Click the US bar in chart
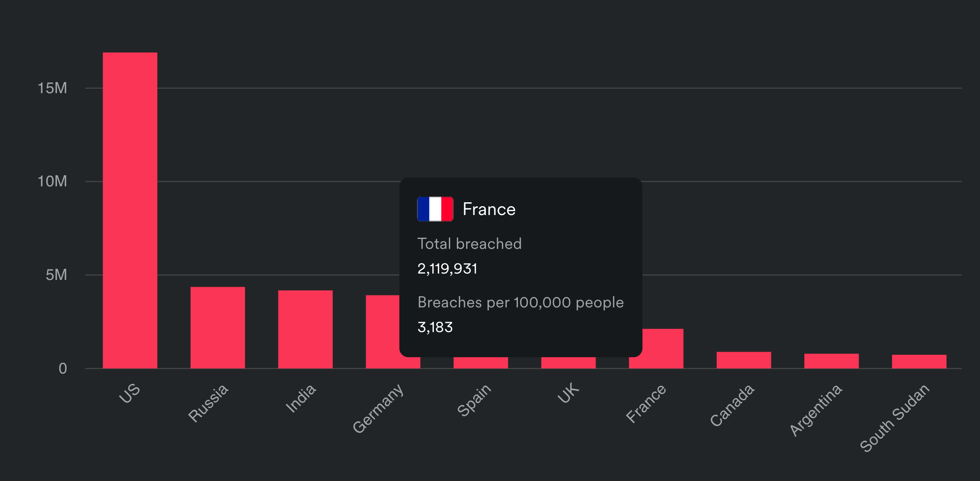Screen dimensions: 980x481 click(130, 210)
